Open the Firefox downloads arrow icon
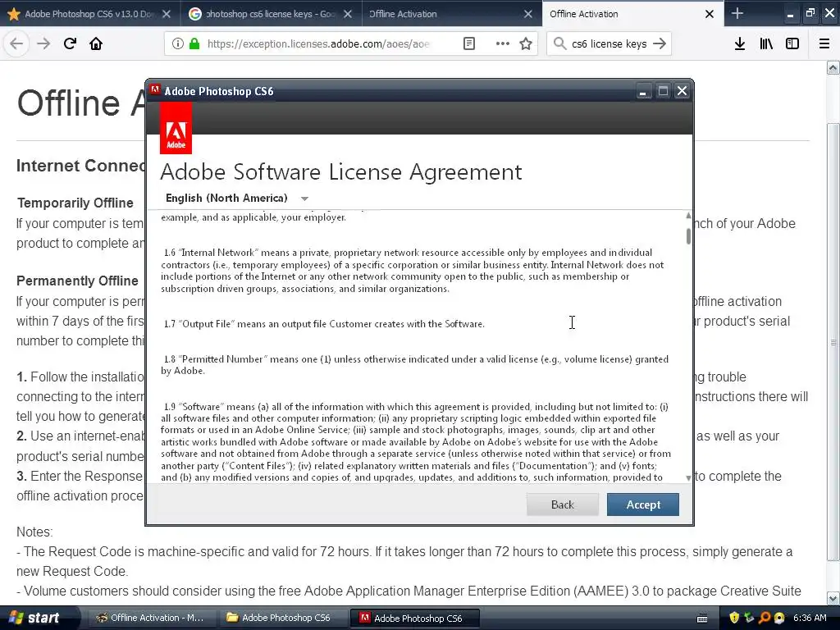 740,43
